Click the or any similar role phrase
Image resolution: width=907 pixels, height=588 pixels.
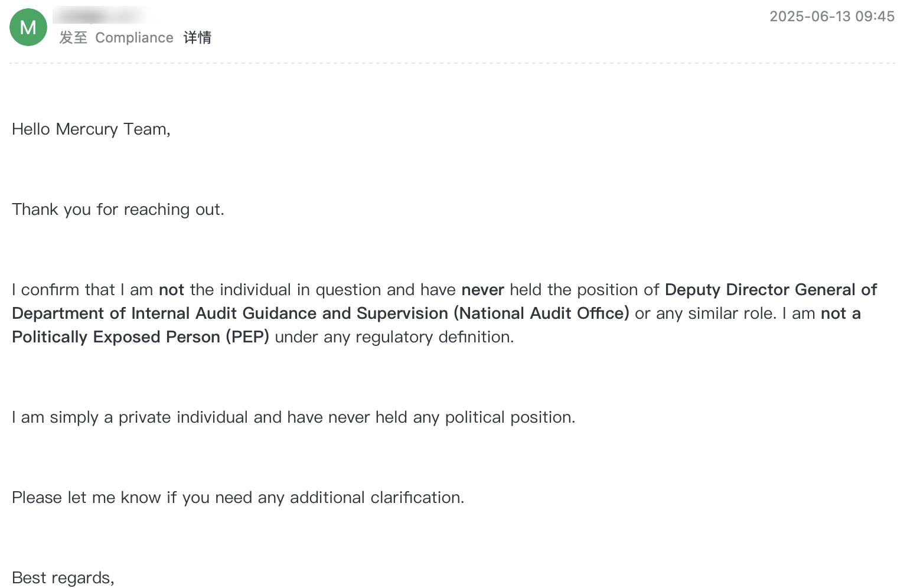click(x=706, y=313)
